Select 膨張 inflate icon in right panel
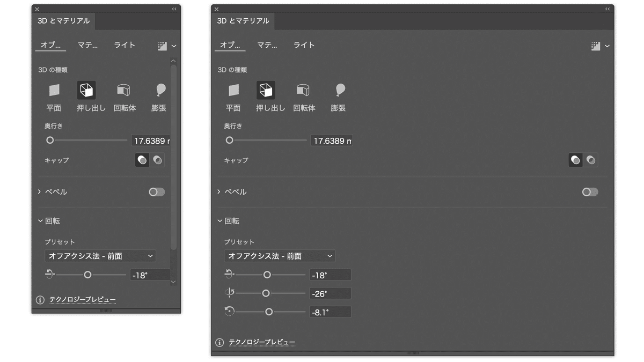The width and height of the screenshot is (644, 362). click(x=340, y=90)
